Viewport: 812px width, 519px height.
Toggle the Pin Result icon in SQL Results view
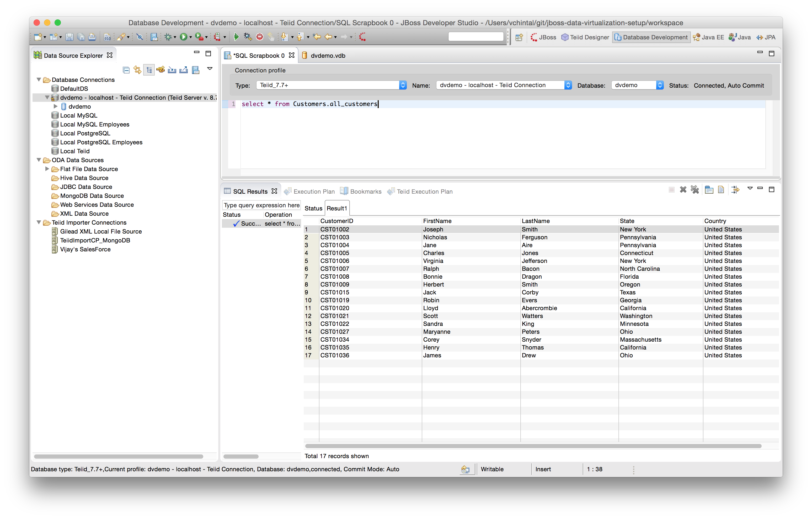[672, 190]
